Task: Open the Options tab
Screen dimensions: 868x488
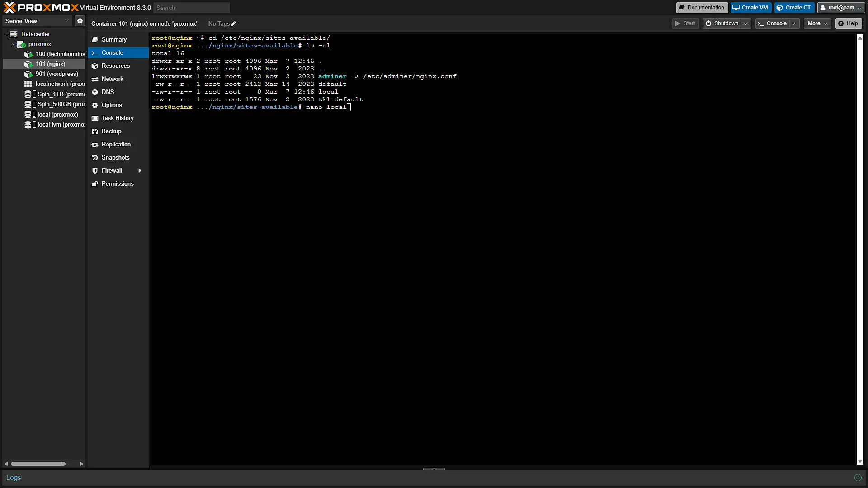Action: click(x=118, y=105)
